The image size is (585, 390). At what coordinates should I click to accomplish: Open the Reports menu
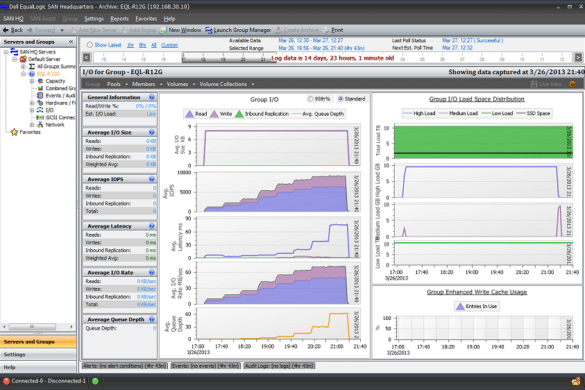click(119, 19)
